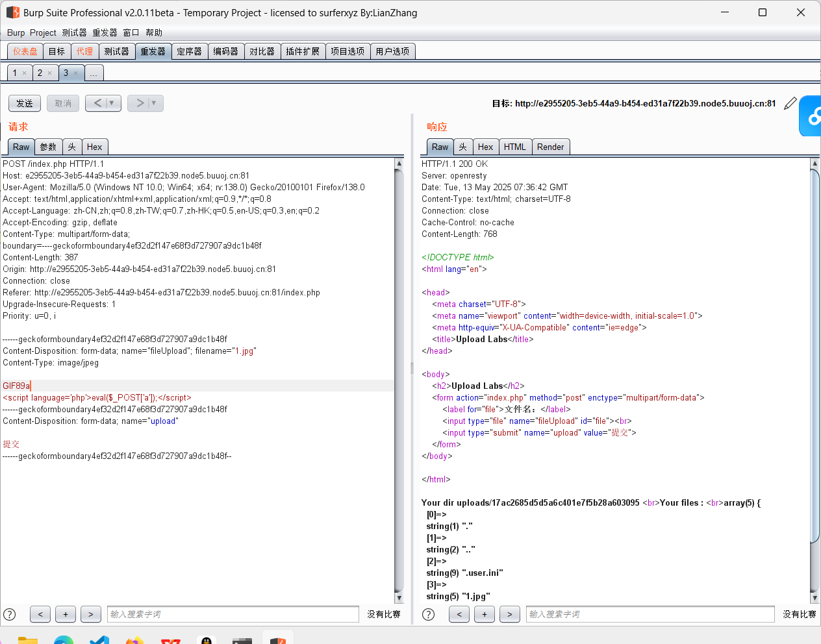Open history dropdown beside forward arrow
The width and height of the screenshot is (821, 644).
coord(154,103)
